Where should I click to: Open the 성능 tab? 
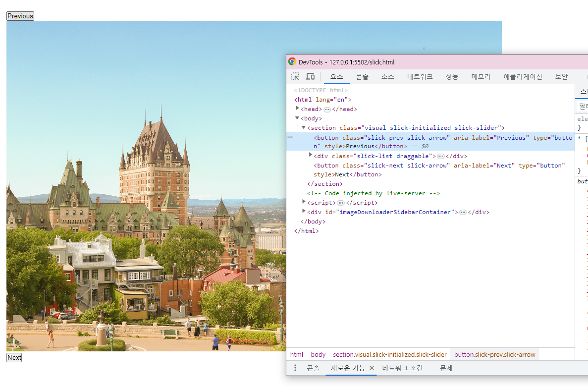click(x=452, y=76)
